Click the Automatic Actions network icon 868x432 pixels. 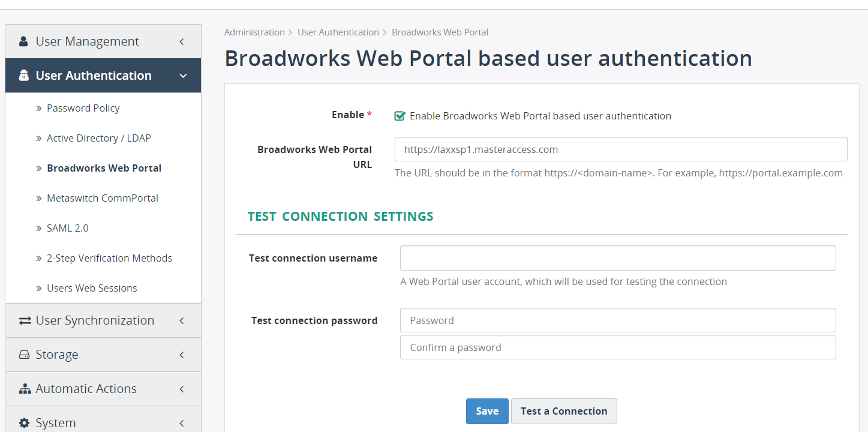tap(23, 388)
